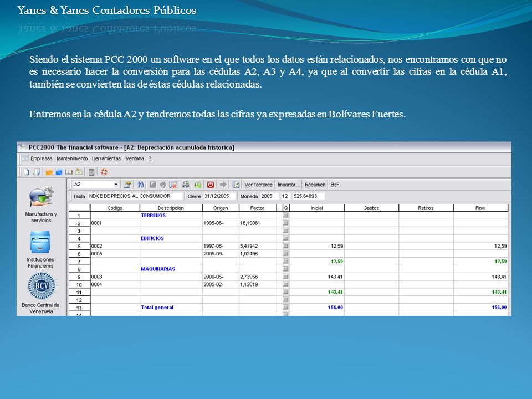532x399 pixels.
Task: Click the Moneda year field 2005
Action: pos(269,196)
